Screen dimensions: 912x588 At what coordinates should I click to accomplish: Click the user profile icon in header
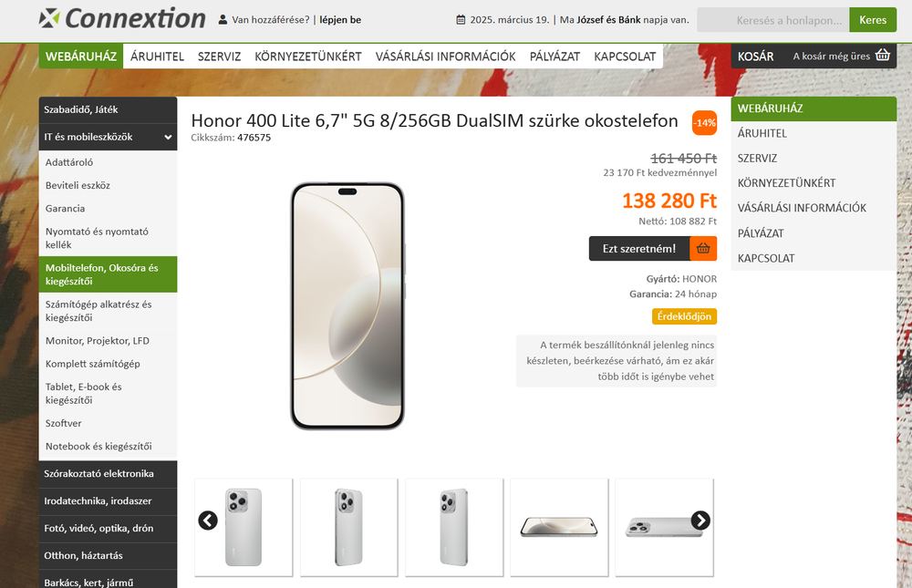pyautogui.click(x=223, y=20)
